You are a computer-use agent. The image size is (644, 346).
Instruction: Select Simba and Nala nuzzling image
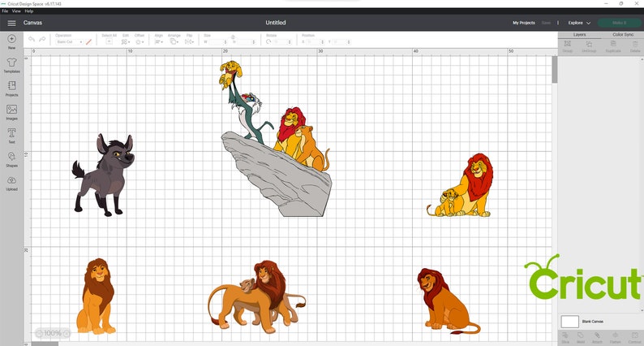(x=256, y=296)
